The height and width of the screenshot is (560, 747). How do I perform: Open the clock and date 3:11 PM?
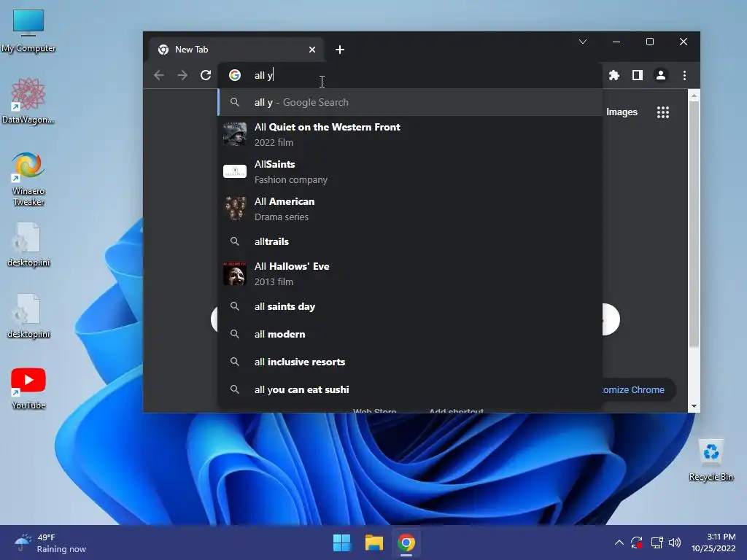(713, 542)
